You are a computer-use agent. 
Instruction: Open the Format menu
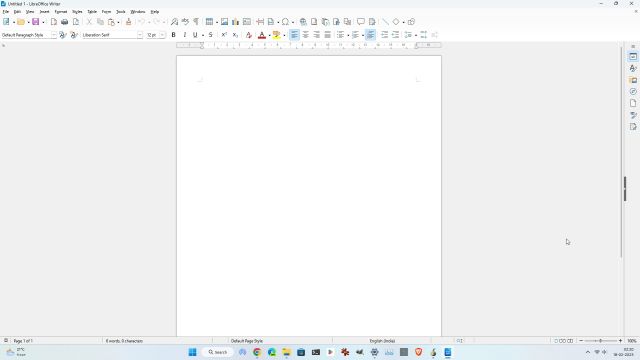pos(60,12)
